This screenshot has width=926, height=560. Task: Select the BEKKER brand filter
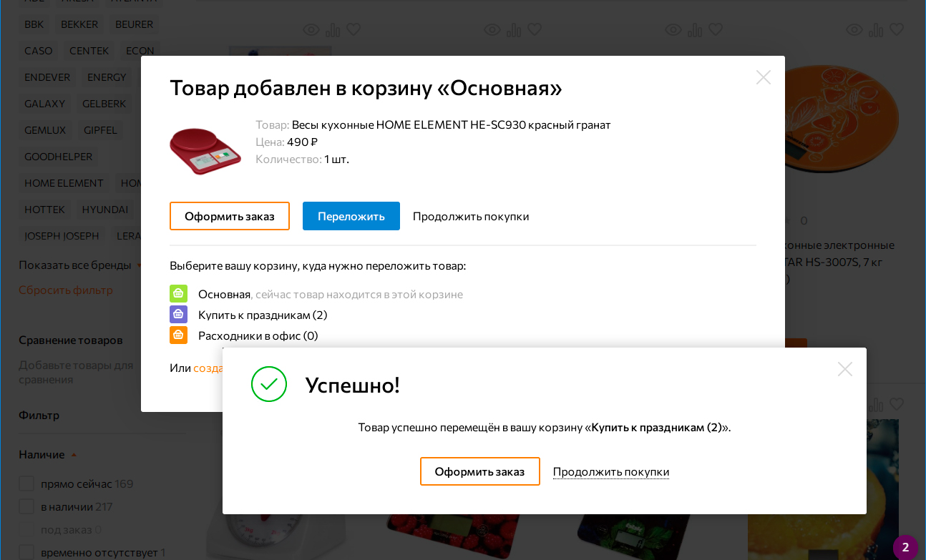[79, 24]
